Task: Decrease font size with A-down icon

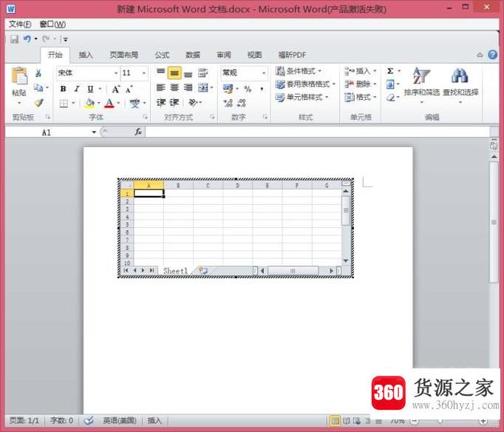Action: tap(129, 89)
